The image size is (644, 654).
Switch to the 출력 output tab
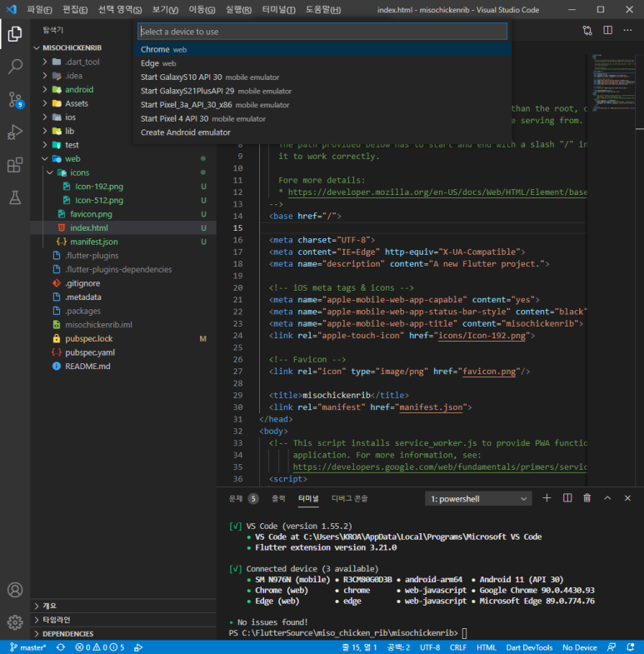[x=278, y=498]
